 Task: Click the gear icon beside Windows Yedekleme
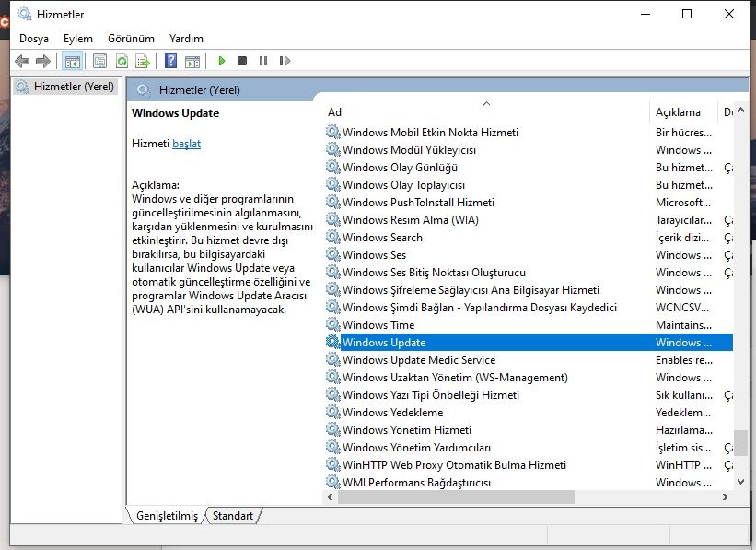pyautogui.click(x=332, y=412)
